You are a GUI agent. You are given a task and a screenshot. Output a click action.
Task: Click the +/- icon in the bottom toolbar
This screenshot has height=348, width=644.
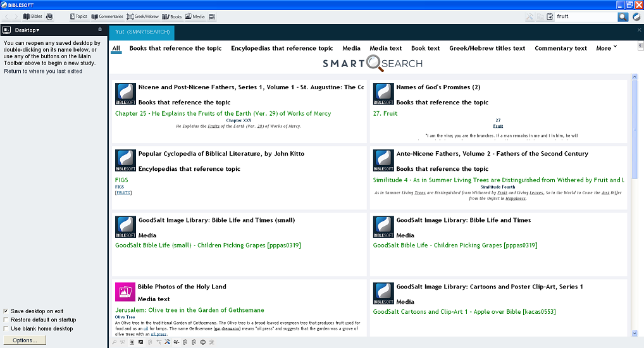coord(176,342)
